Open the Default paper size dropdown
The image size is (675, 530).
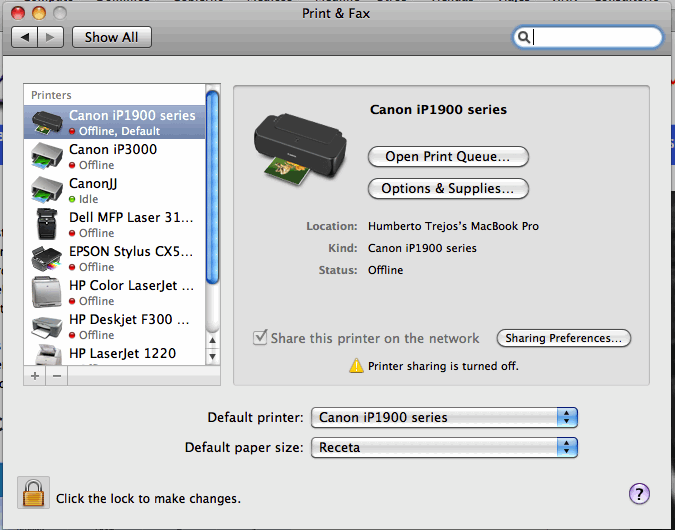coord(444,447)
